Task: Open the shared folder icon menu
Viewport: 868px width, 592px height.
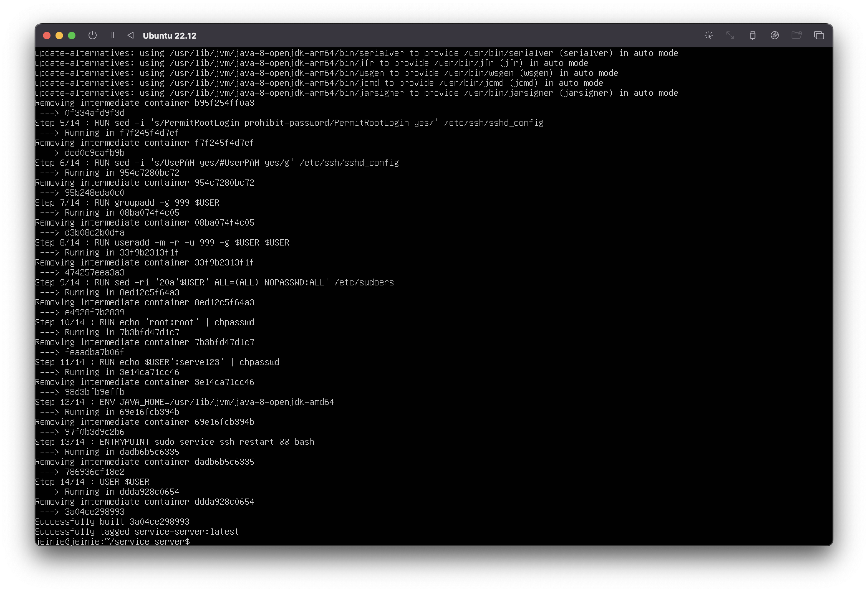Action: pos(796,36)
